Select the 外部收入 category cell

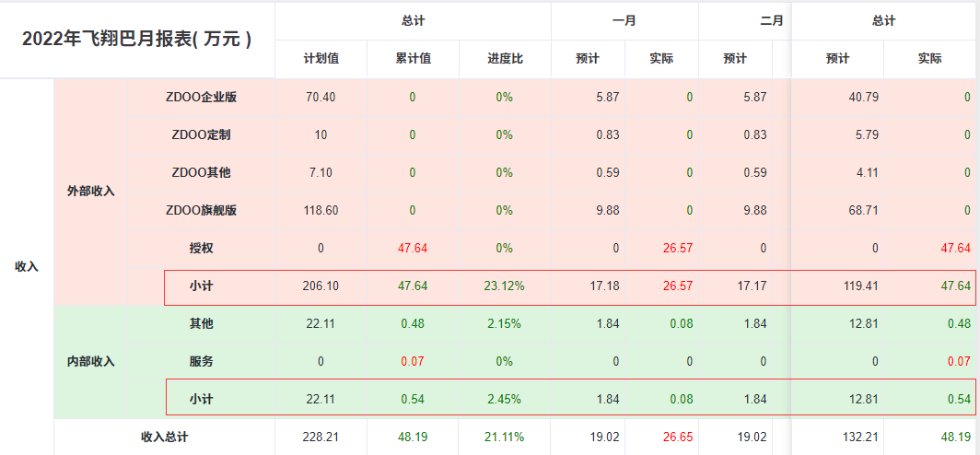(x=90, y=192)
